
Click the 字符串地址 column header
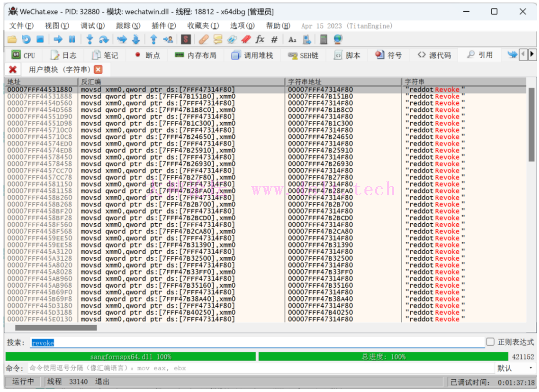click(344, 82)
